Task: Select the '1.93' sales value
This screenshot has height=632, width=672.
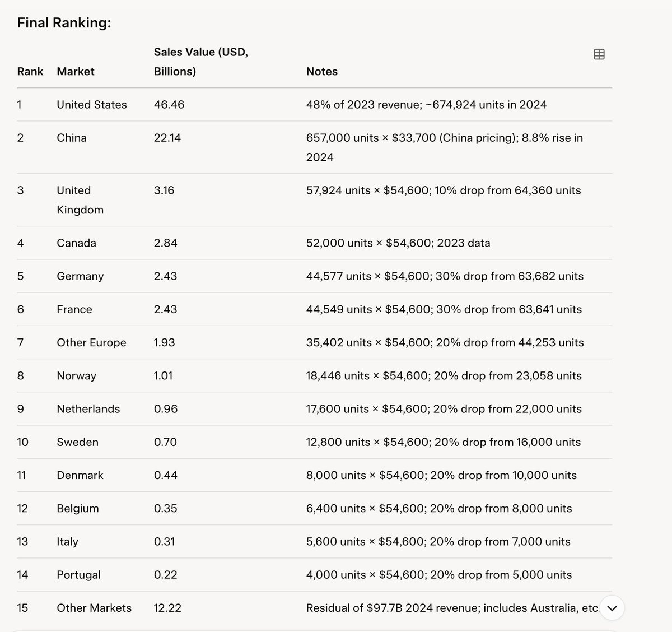Action: (x=165, y=342)
